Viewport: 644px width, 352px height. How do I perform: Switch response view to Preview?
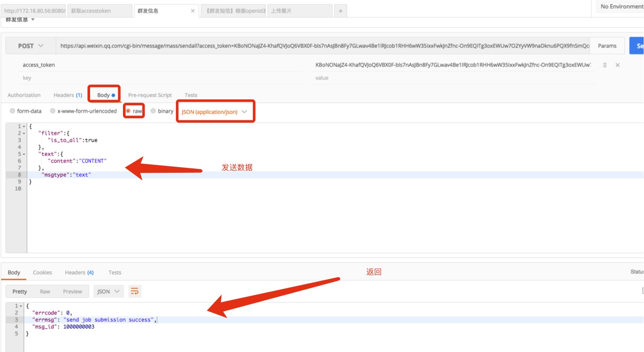click(72, 292)
